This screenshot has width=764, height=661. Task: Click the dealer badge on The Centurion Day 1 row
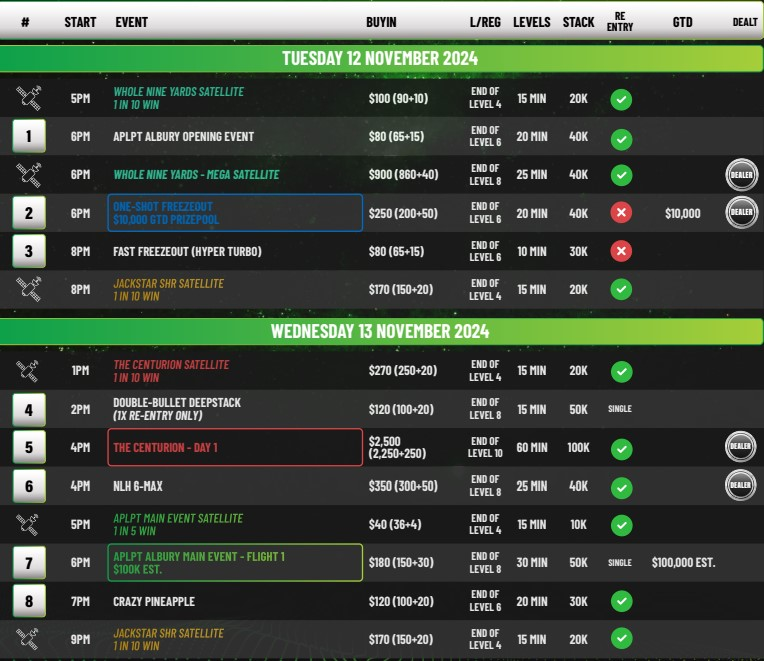(x=740, y=447)
